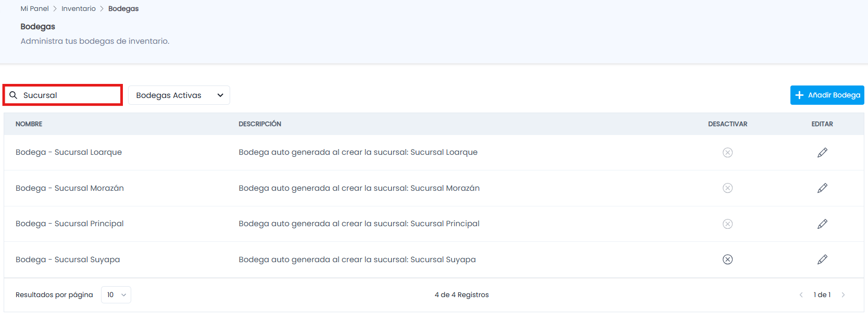868x319 pixels.
Task: Click '1 de 1' page indicator
Action: (822, 295)
